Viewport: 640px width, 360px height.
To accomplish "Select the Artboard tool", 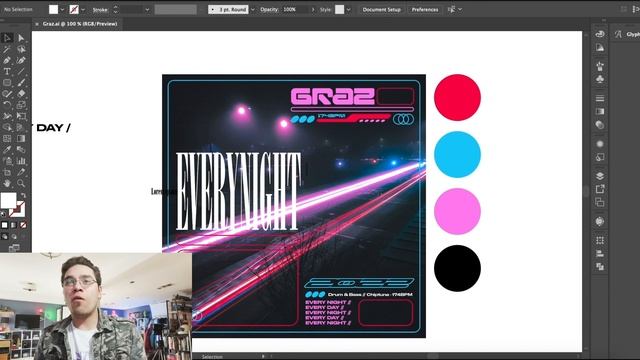I will point(7,172).
